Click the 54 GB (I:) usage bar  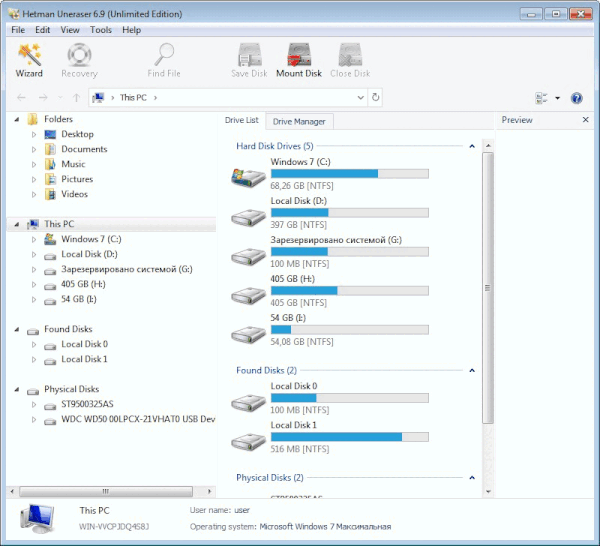(350, 330)
